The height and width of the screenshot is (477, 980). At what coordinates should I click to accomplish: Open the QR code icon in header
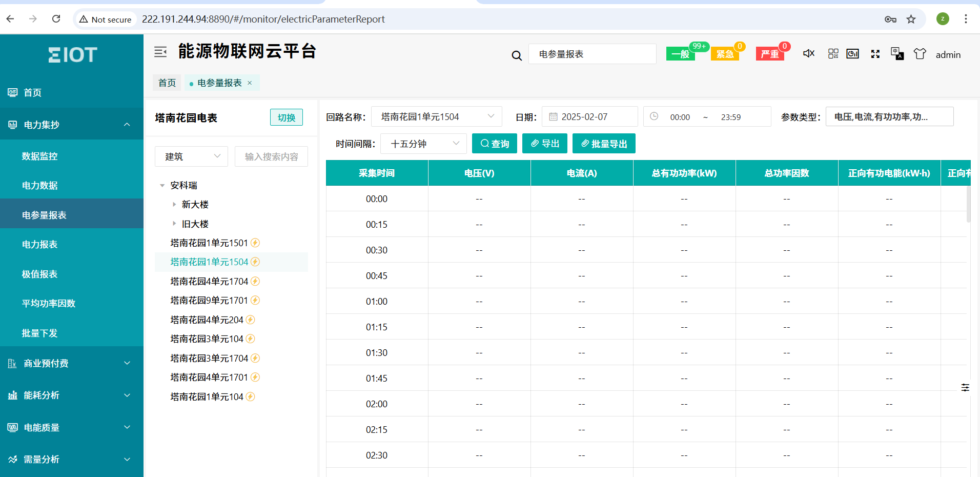[833, 54]
